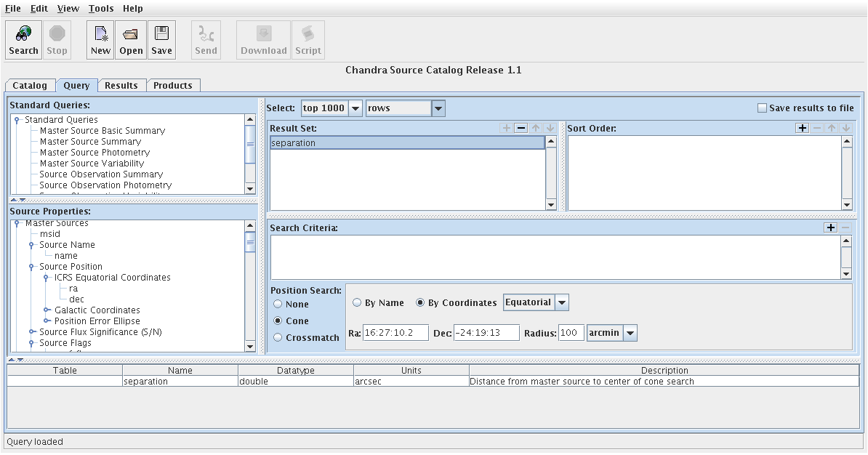
Task: Select the Query tab
Action: (x=76, y=85)
